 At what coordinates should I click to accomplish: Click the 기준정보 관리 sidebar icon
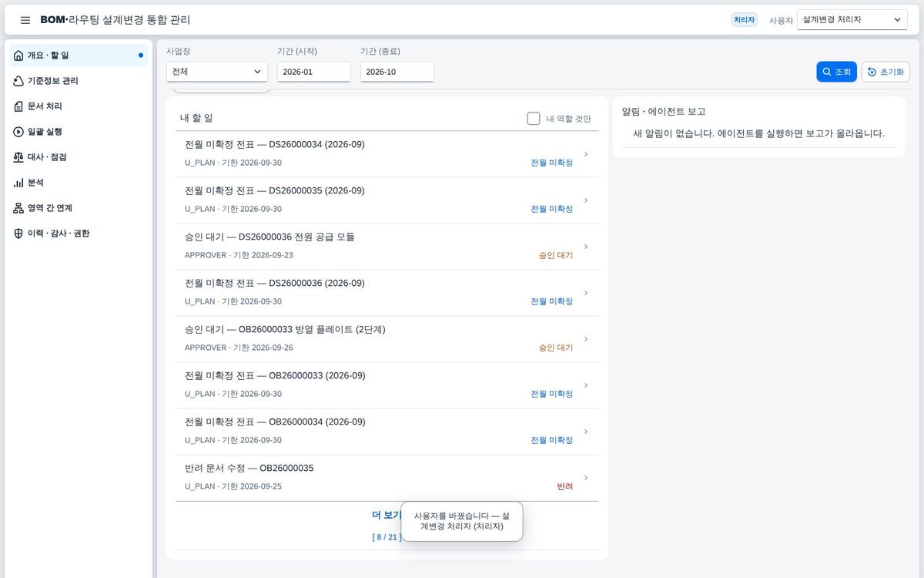(18, 81)
